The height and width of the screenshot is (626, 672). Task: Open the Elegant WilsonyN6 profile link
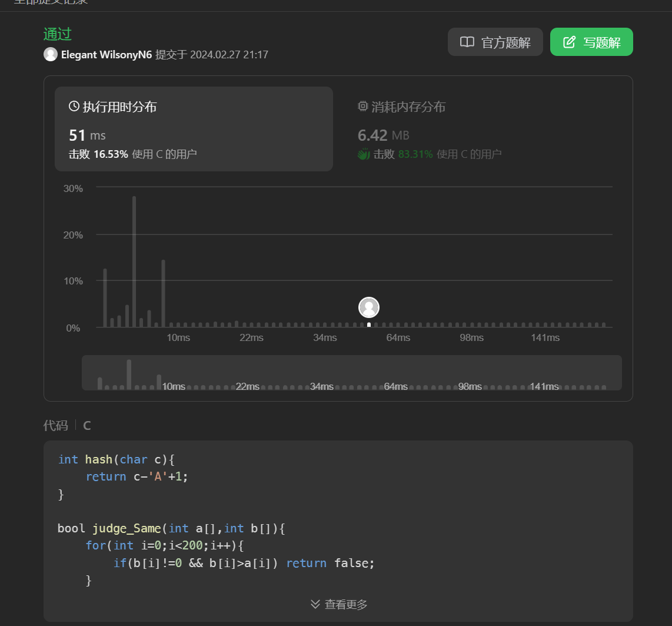[107, 55]
